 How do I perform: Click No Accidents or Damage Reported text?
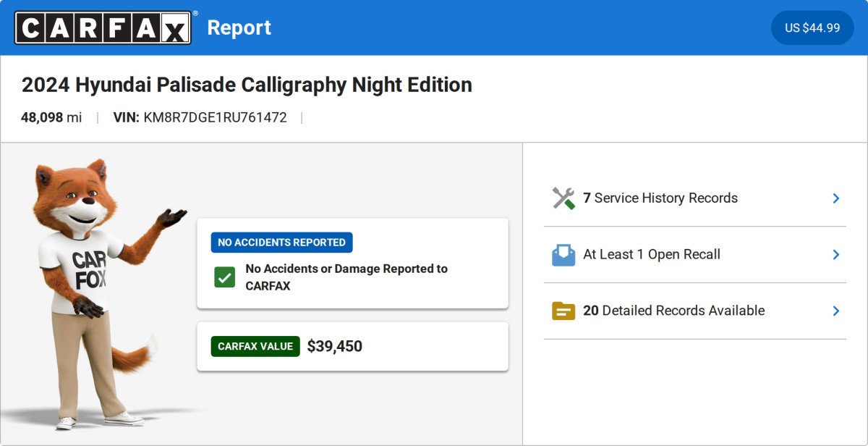pyautogui.click(x=346, y=277)
